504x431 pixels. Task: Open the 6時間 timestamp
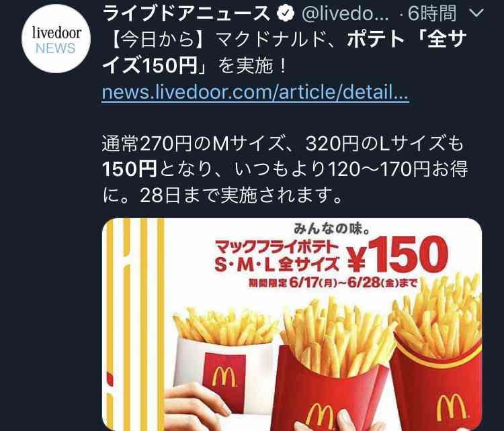(432, 13)
